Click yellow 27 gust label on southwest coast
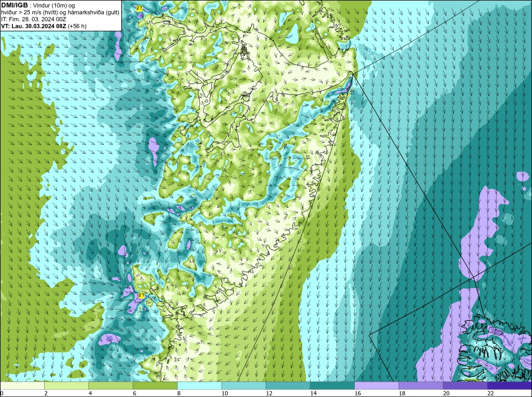This screenshot has height=397, width=532. [x=142, y=295]
